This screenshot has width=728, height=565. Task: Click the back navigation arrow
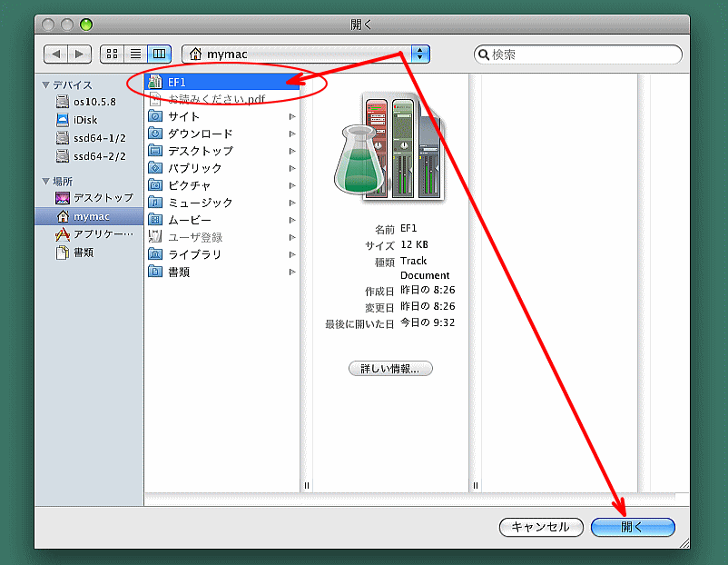[56, 55]
